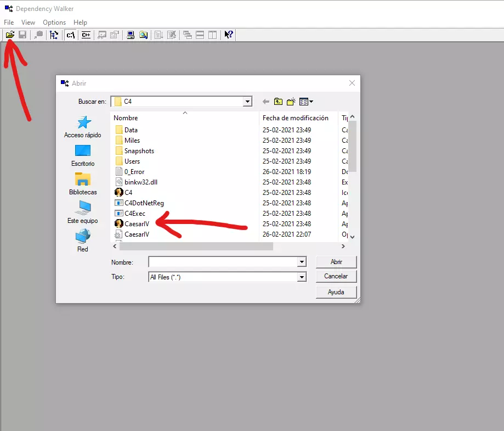504x431 pixels.
Task: Expand the Tipo All Files dropdown
Action: (x=302, y=277)
